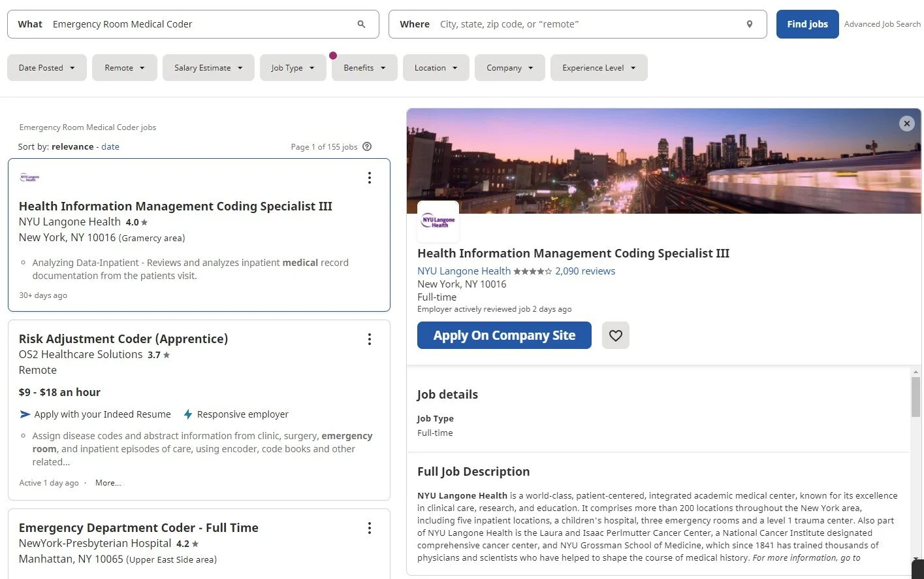Viewport: 924px width, 579px height.
Task: Open the Date Posted filter dropdown
Action: pos(46,67)
